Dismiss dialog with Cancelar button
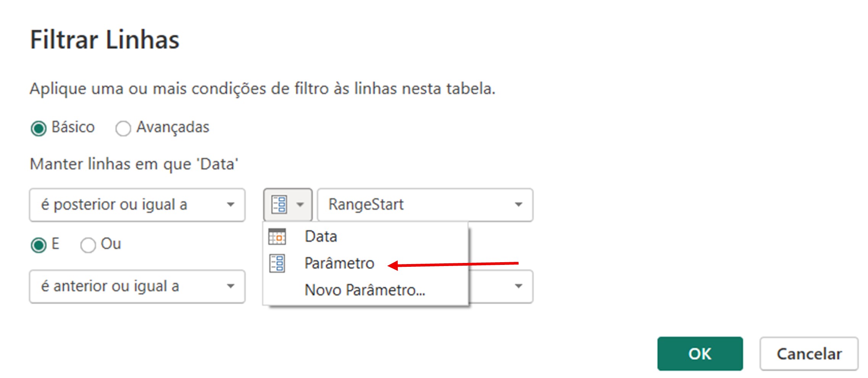 point(809,354)
